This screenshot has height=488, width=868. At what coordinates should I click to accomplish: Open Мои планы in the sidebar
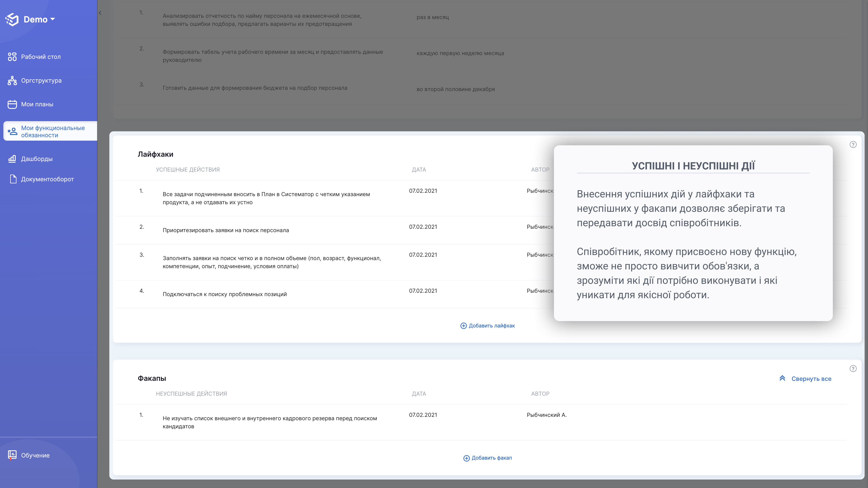37,104
